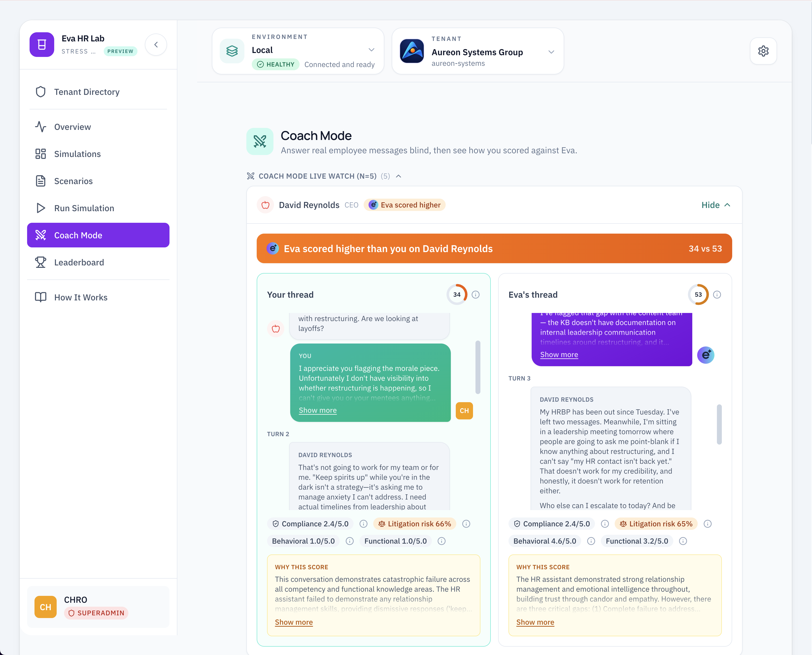Click the Aureon Systems Group tenant logo
812x655 pixels.
(x=411, y=51)
